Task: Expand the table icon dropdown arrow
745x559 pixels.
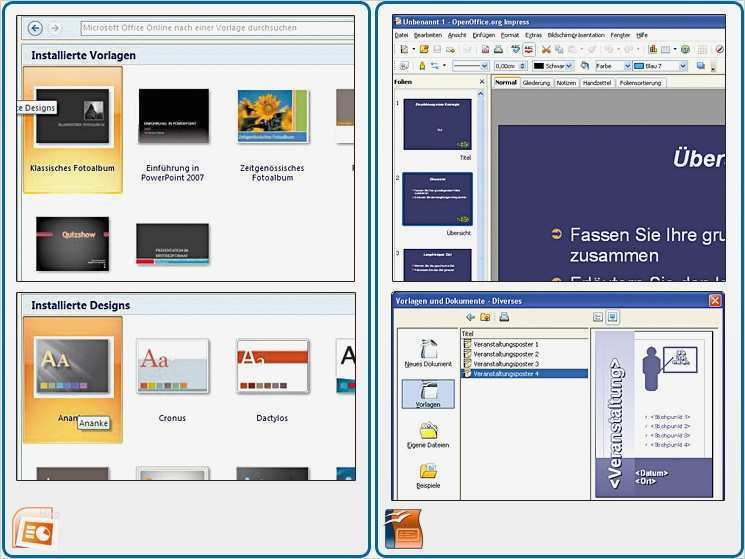Action: pos(675,49)
